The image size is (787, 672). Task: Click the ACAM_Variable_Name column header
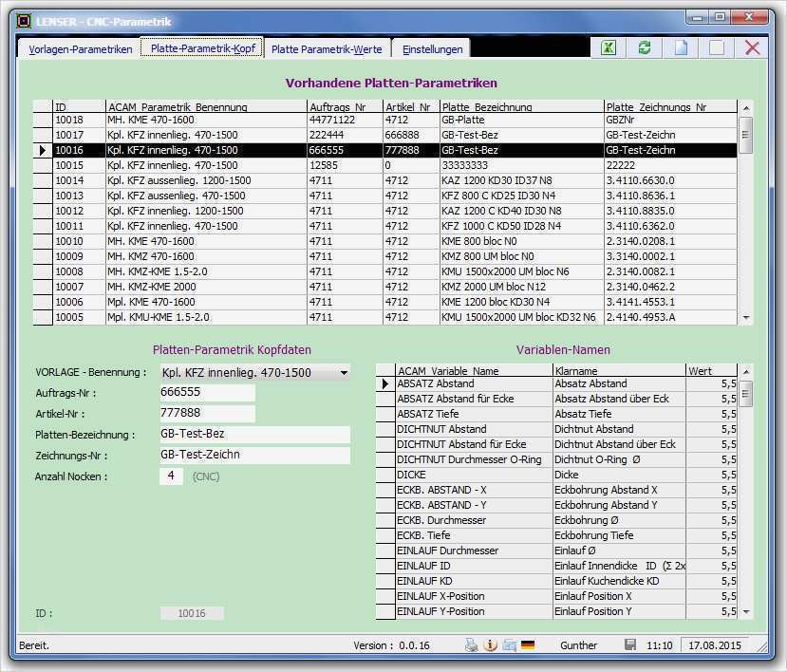point(475,371)
